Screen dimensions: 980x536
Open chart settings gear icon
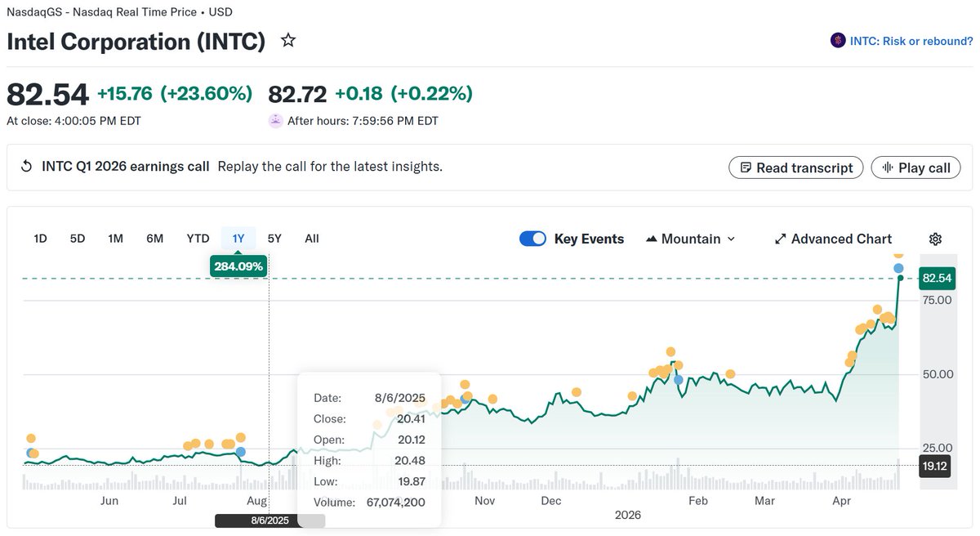click(x=936, y=239)
